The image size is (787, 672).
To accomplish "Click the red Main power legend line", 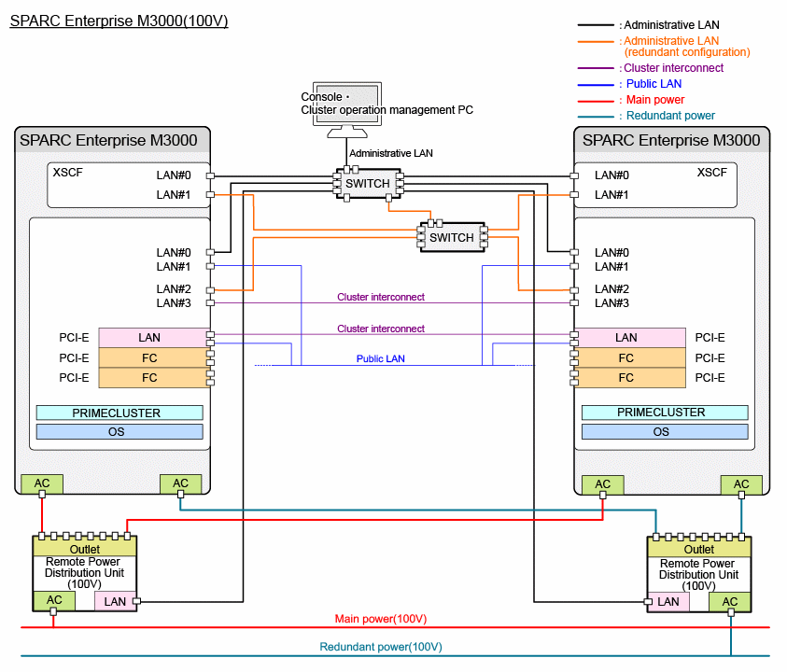I will pos(596,100).
